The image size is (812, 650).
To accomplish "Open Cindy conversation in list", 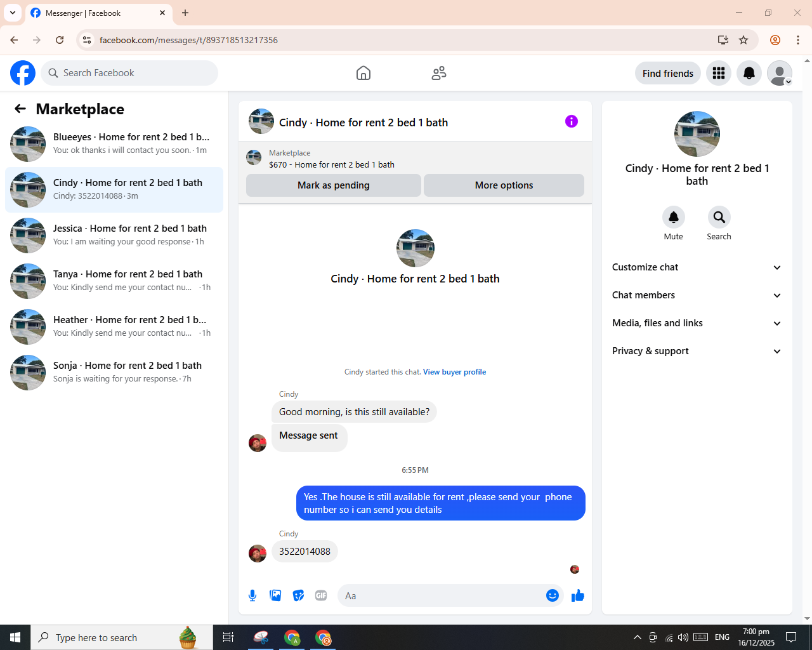I will (114, 190).
